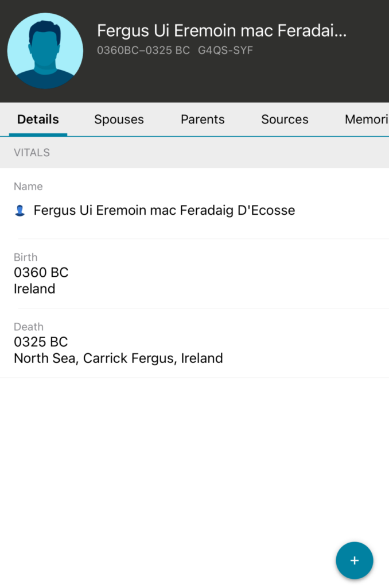389x588 pixels.
Task: Tap the blue profile portrait avatar
Action: 45,51
